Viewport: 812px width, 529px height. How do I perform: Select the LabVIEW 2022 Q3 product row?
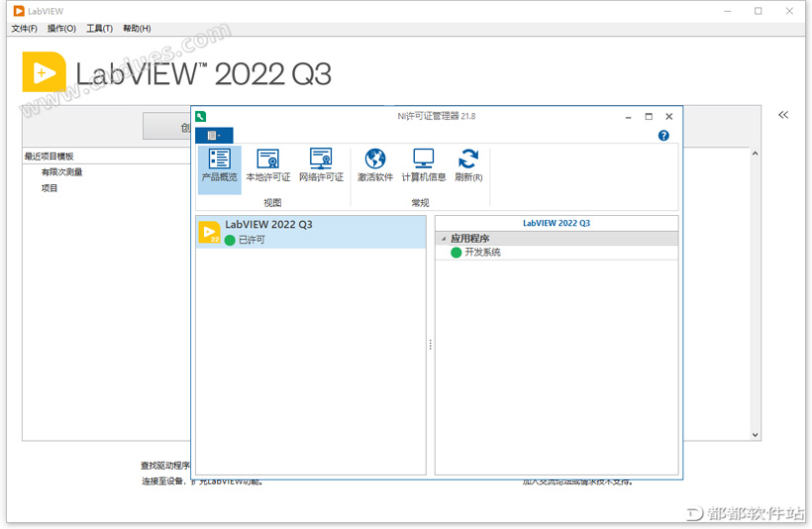311,232
